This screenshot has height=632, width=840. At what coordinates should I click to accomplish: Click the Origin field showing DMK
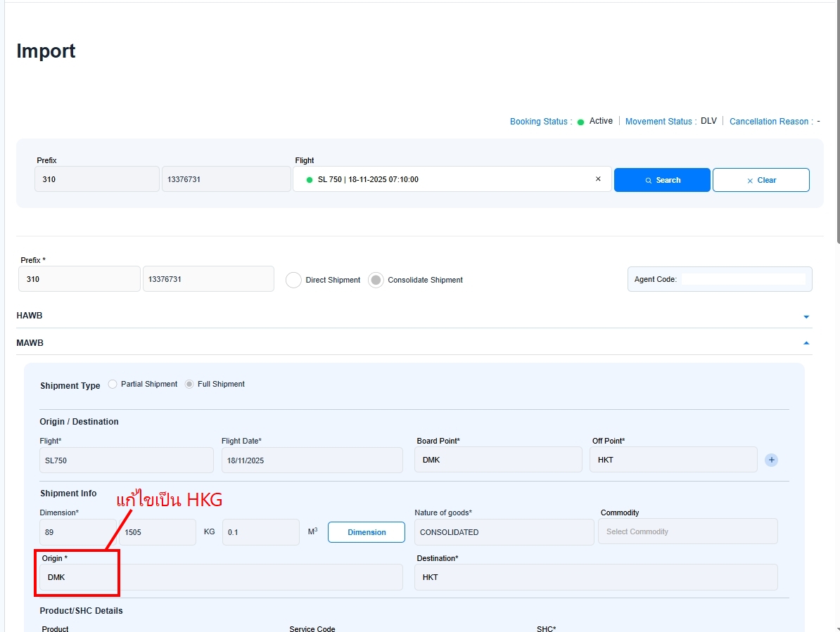218,577
